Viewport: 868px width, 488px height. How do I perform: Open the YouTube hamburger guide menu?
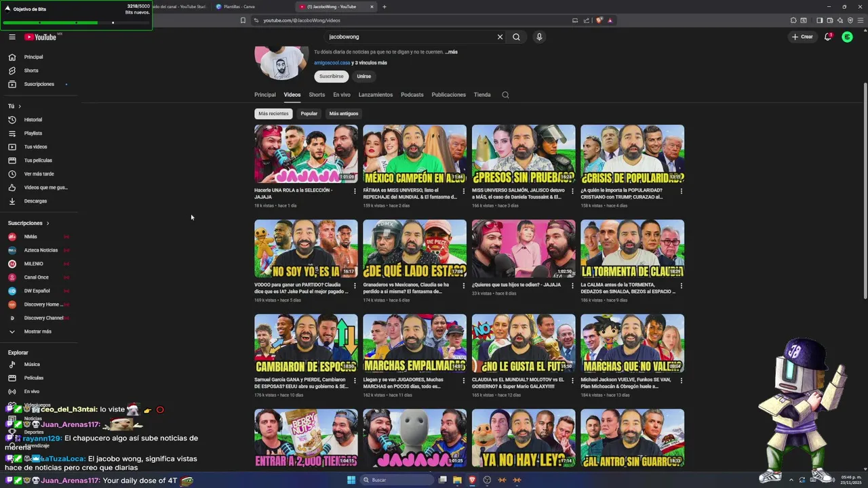point(12,37)
